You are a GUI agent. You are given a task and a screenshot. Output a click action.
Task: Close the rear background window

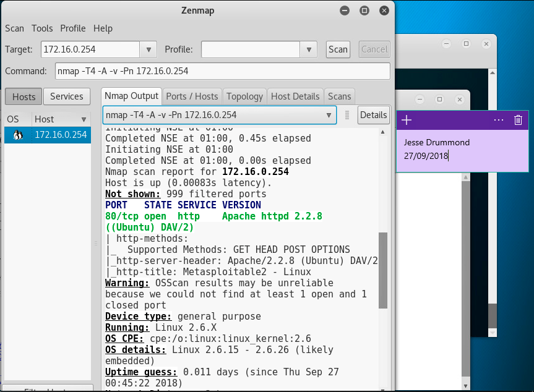[x=486, y=43]
